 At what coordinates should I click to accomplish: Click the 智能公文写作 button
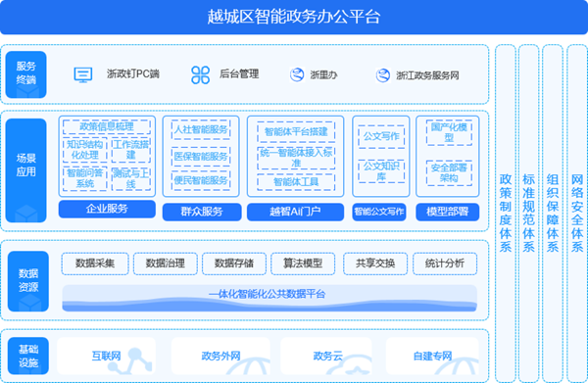tap(379, 212)
